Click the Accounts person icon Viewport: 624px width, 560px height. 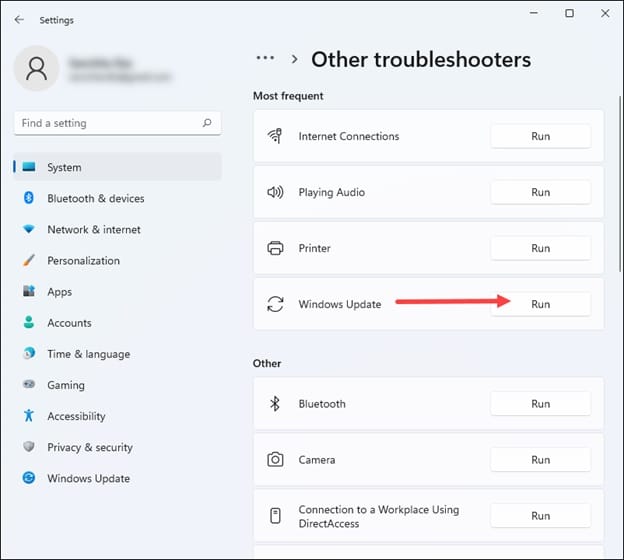(29, 322)
